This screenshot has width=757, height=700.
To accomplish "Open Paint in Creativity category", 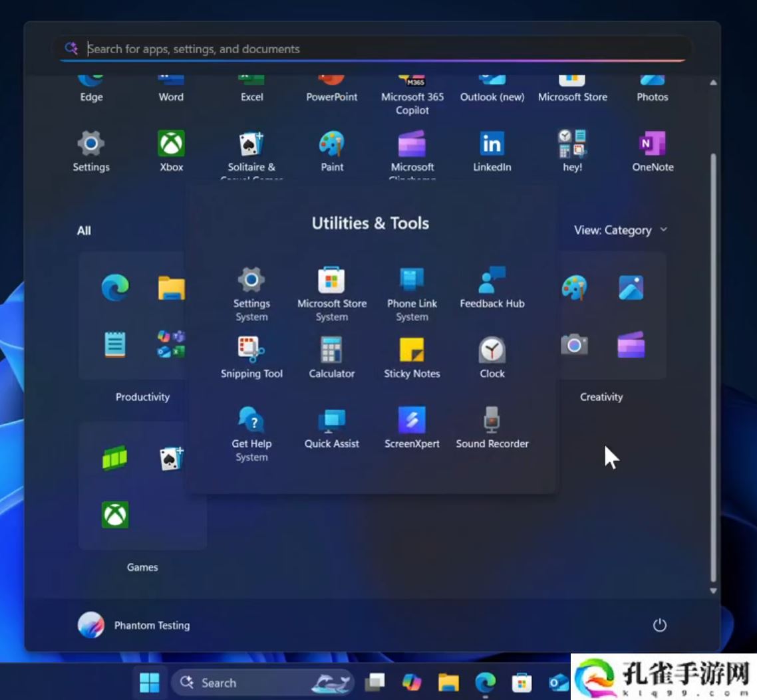I will coord(574,288).
